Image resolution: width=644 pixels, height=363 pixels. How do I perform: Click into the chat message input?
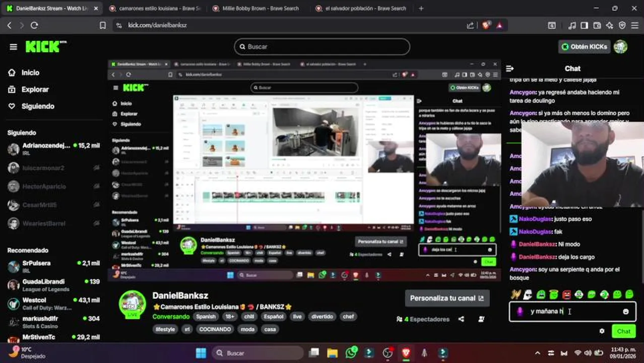coord(572,312)
